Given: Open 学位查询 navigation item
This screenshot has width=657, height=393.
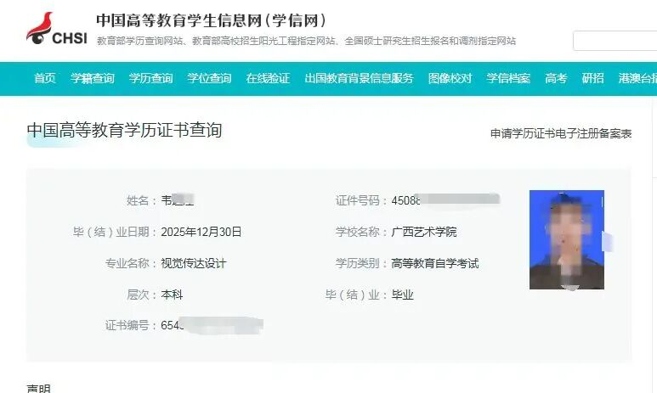Looking at the screenshot, I should pos(209,78).
